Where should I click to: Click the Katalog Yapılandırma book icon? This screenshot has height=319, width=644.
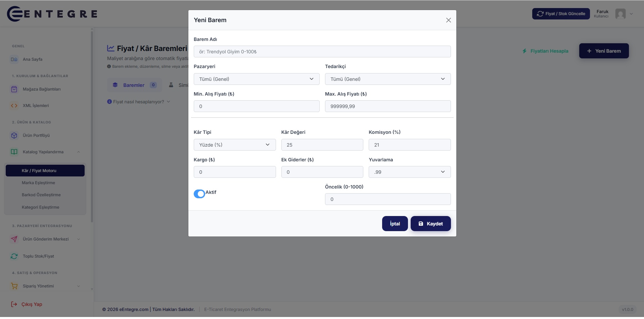14,152
